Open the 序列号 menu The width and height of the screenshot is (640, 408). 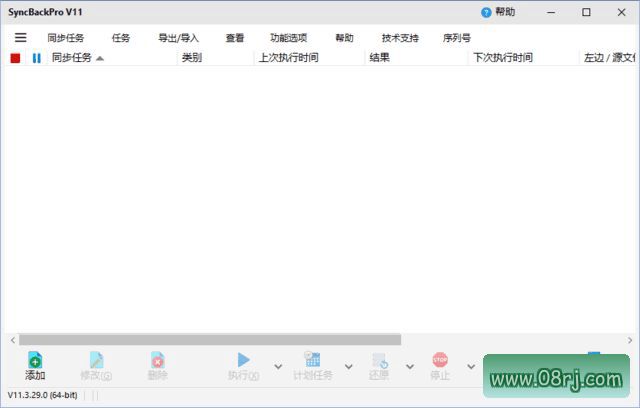457,38
